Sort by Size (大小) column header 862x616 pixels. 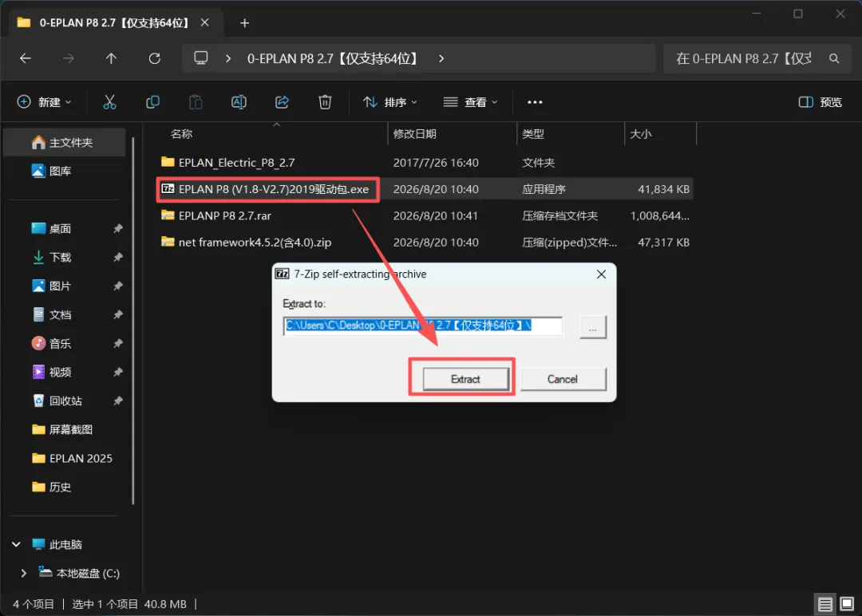point(640,134)
